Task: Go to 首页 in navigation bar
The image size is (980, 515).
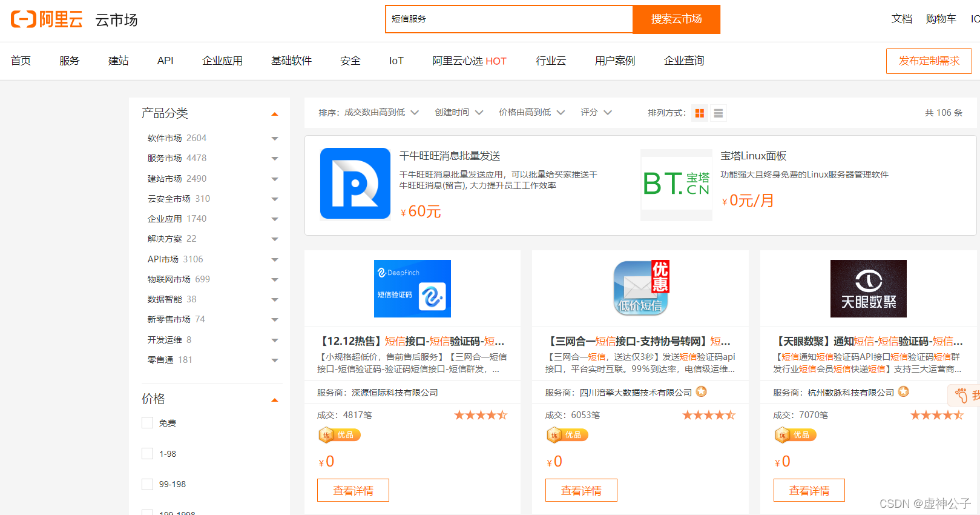Action: pyautogui.click(x=21, y=61)
